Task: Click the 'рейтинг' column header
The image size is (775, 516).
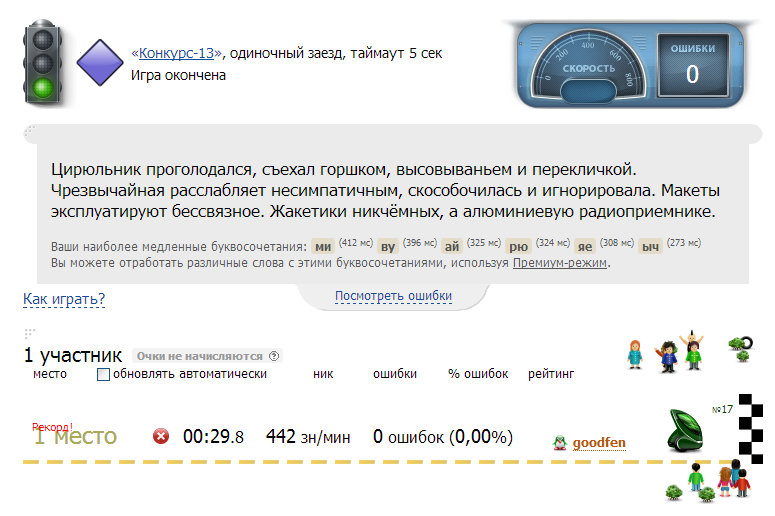Action: coord(551,374)
